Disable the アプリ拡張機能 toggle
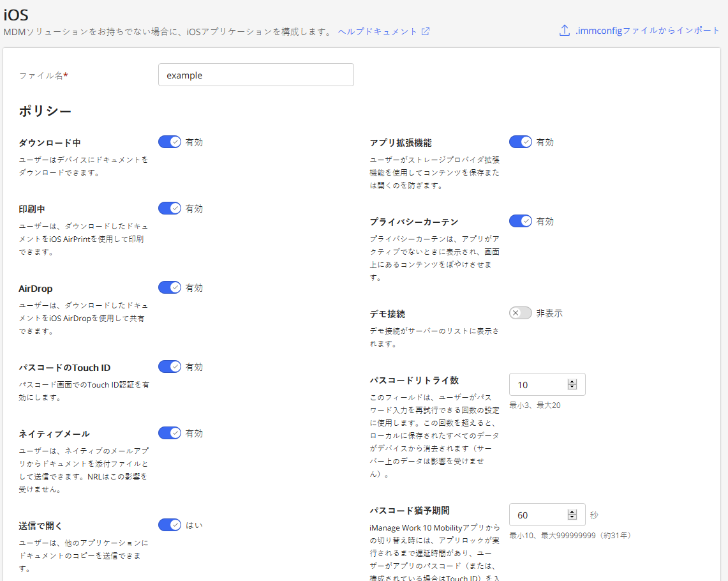 click(521, 142)
